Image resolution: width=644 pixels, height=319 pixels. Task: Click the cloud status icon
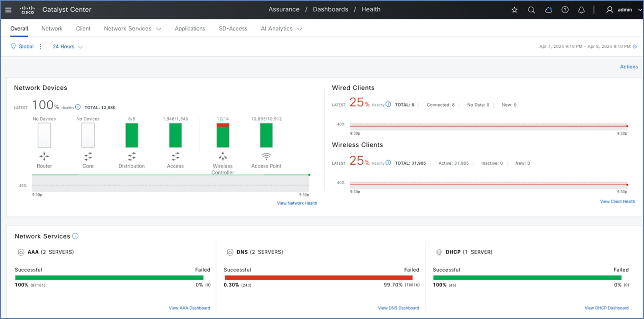548,10
